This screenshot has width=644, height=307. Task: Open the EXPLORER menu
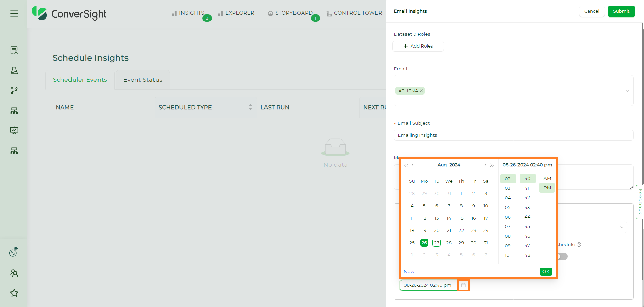coord(236,13)
